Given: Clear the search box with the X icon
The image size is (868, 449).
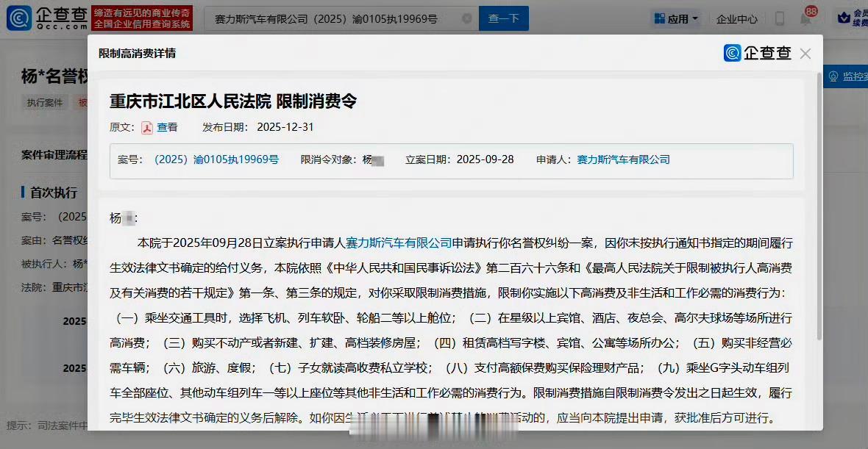Looking at the screenshot, I should (x=466, y=19).
